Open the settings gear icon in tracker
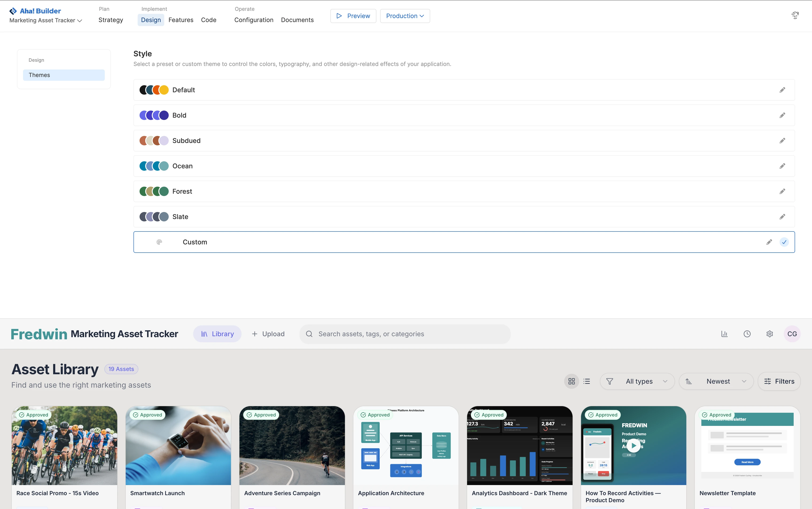This screenshot has width=812, height=509. 769,334
